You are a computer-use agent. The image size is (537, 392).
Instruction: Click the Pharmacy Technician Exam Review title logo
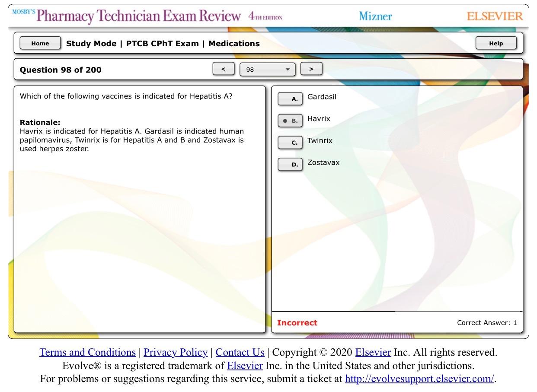pos(138,16)
